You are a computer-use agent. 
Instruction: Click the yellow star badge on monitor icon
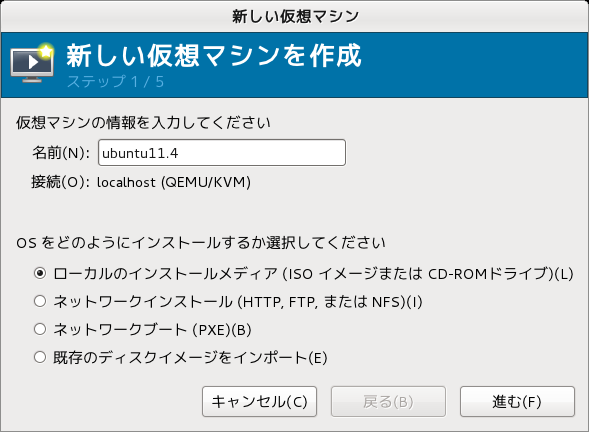click(x=46, y=51)
